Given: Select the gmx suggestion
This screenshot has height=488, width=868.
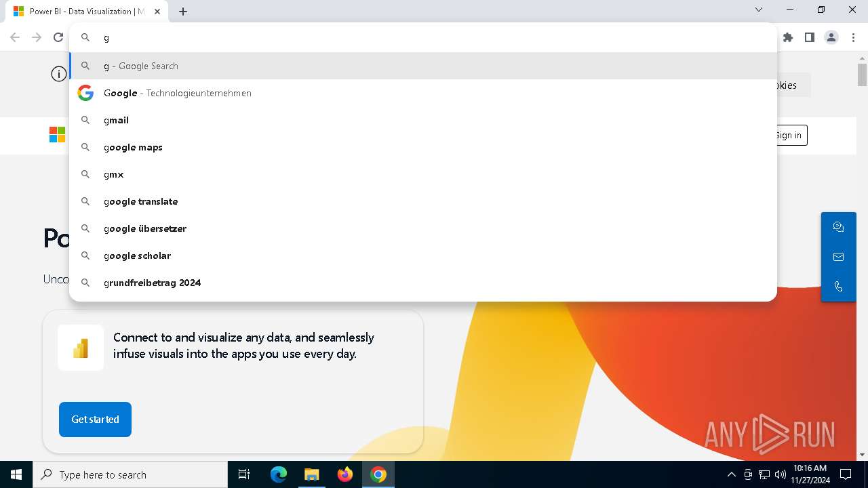Looking at the screenshot, I should (423, 174).
